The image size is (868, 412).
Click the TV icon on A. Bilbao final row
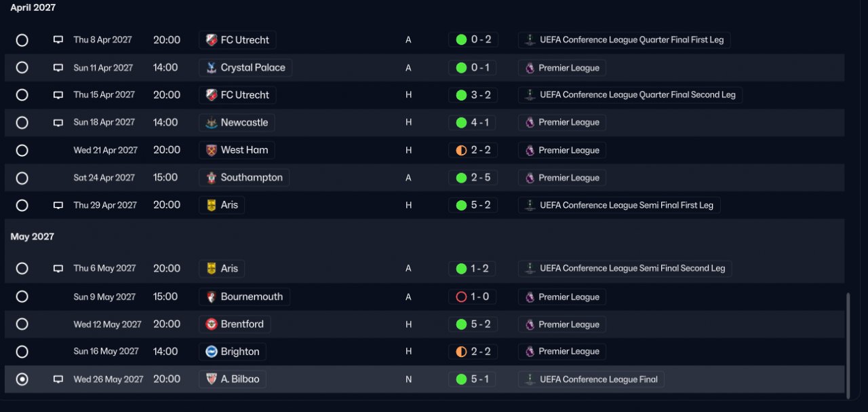click(58, 379)
